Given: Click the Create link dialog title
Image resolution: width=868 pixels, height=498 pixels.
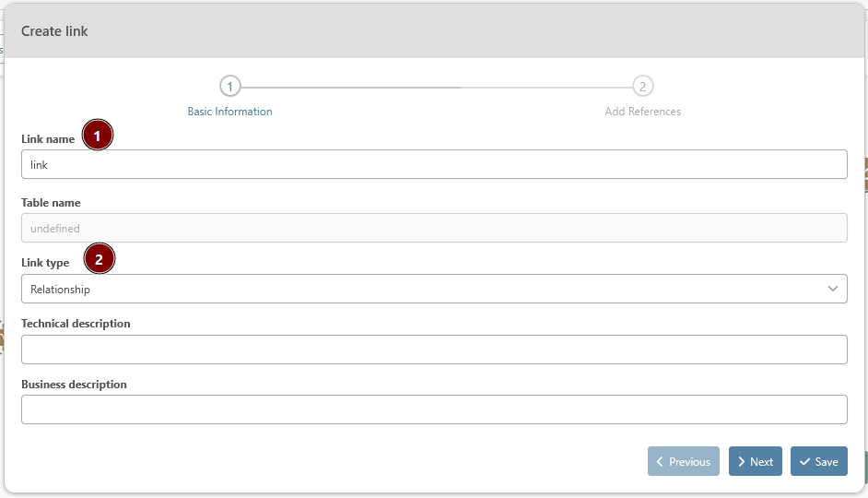Looking at the screenshot, I should (x=54, y=31).
